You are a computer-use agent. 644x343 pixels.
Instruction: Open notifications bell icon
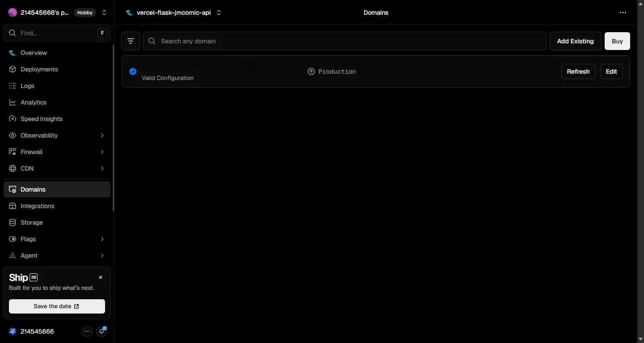click(102, 331)
